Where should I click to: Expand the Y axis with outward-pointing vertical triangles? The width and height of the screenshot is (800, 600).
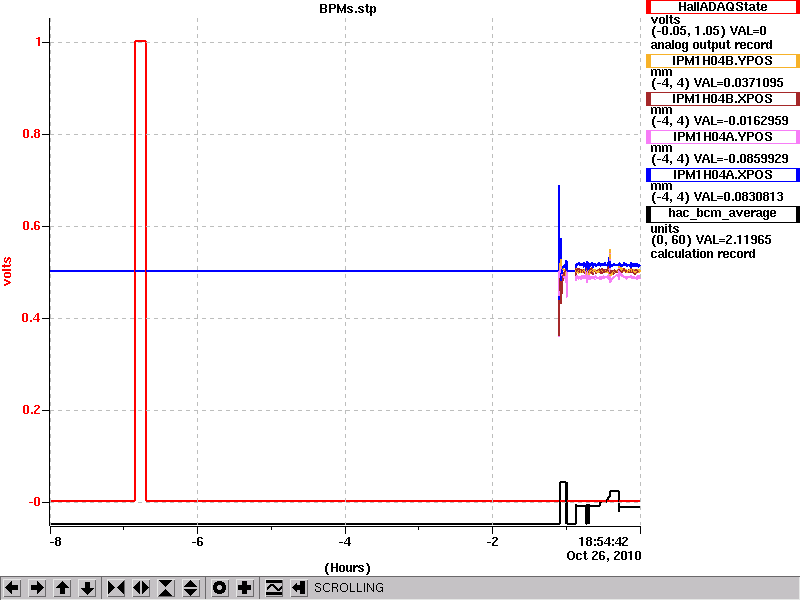tap(191, 588)
